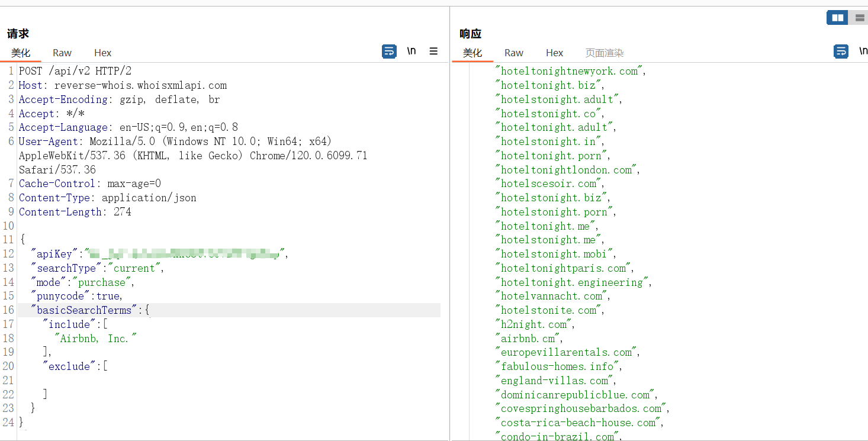Switch response view to Hex tab
868x441 pixels.
pos(555,53)
